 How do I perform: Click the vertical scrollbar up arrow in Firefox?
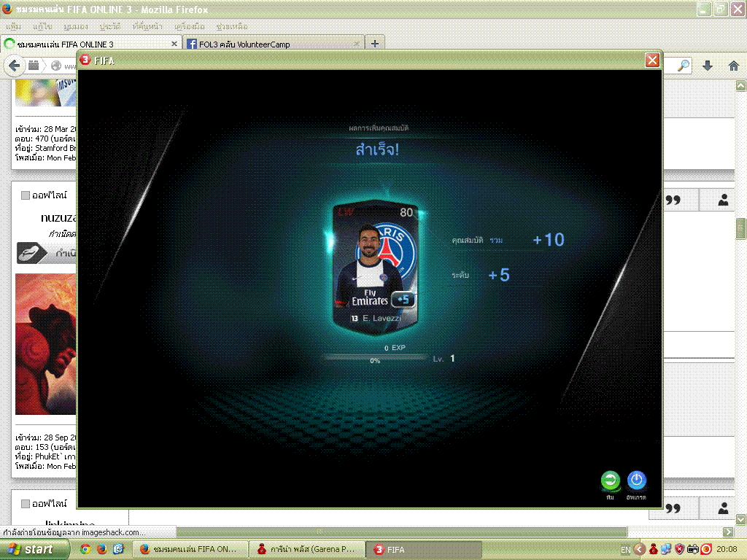(741, 86)
